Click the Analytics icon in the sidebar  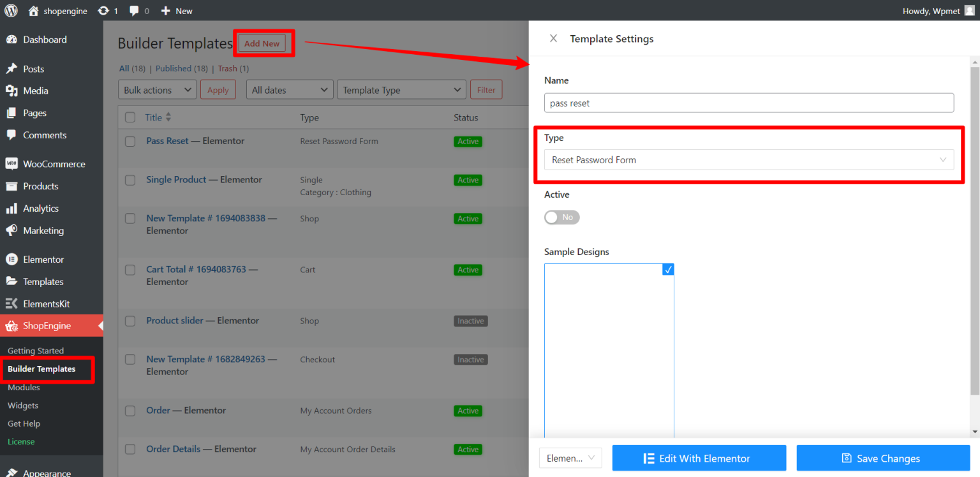(x=11, y=208)
